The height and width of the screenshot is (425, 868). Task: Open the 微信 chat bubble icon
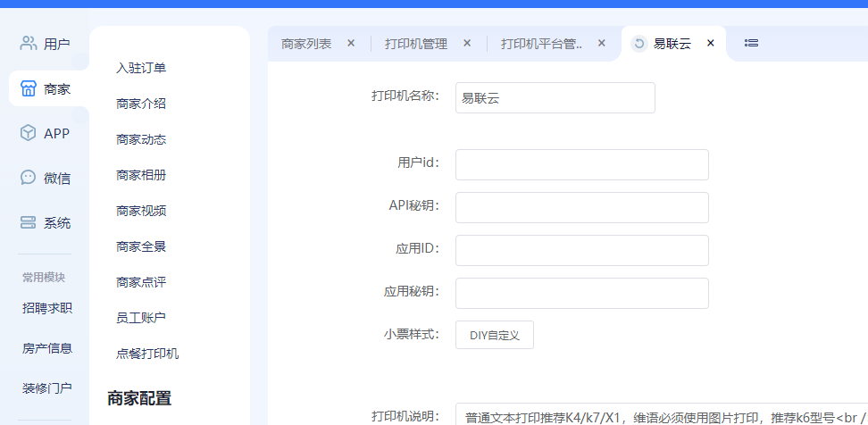(x=29, y=177)
